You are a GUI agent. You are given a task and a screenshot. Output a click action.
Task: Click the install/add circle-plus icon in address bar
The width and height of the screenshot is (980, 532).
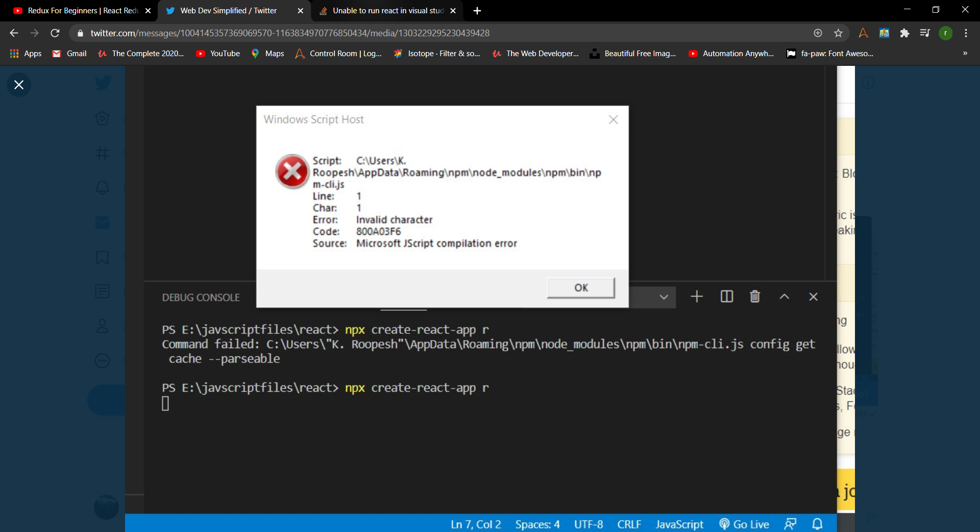818,33
